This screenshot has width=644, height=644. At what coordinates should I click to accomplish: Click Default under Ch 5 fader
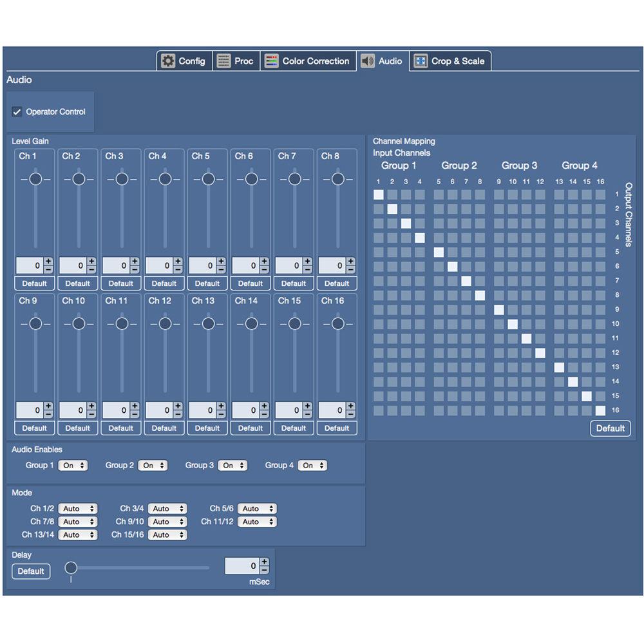click(207, 283)
